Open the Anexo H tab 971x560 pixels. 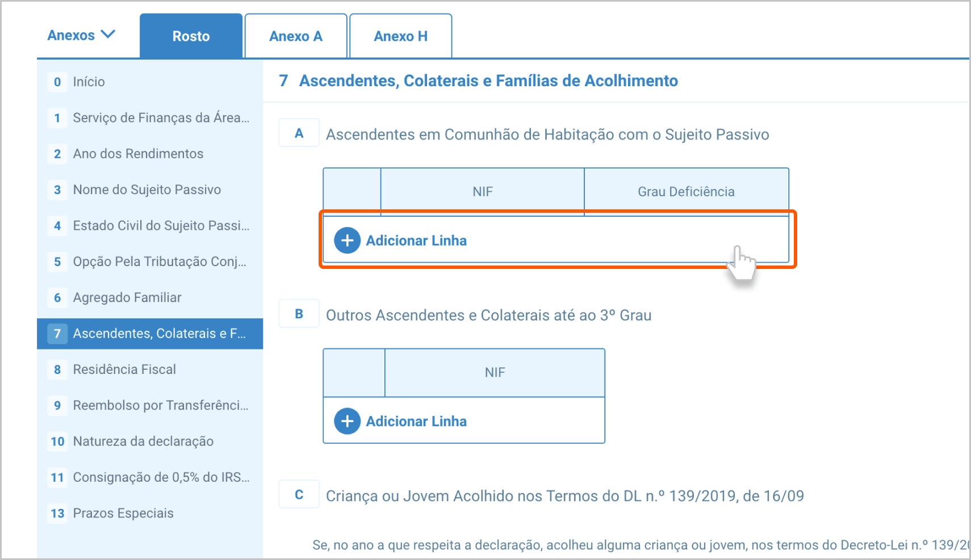coord(400,36)
